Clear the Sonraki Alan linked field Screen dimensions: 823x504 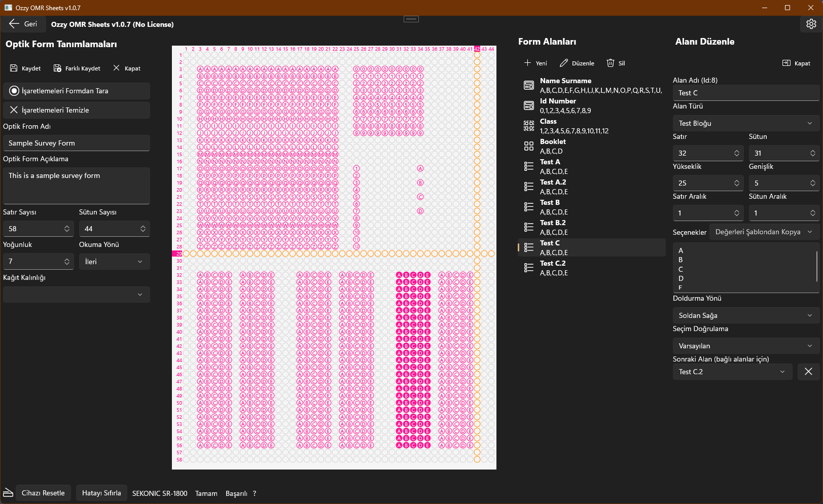pos(808,372)
